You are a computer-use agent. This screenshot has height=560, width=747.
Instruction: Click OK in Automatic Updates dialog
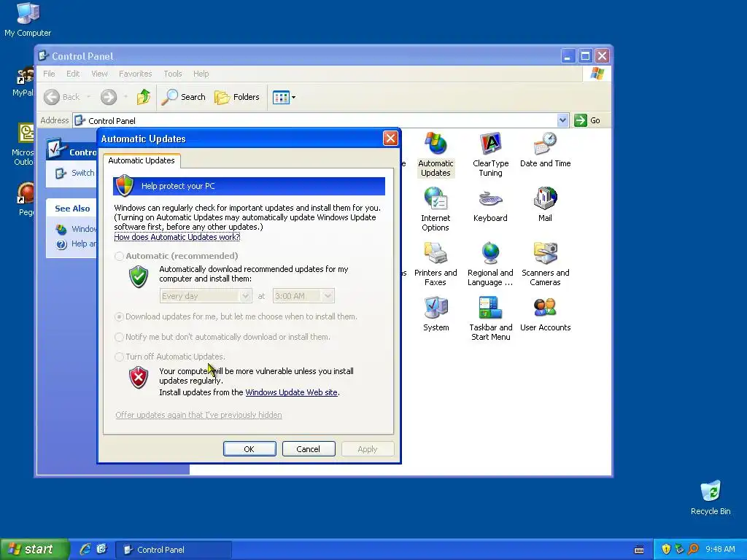pos(249,449)
